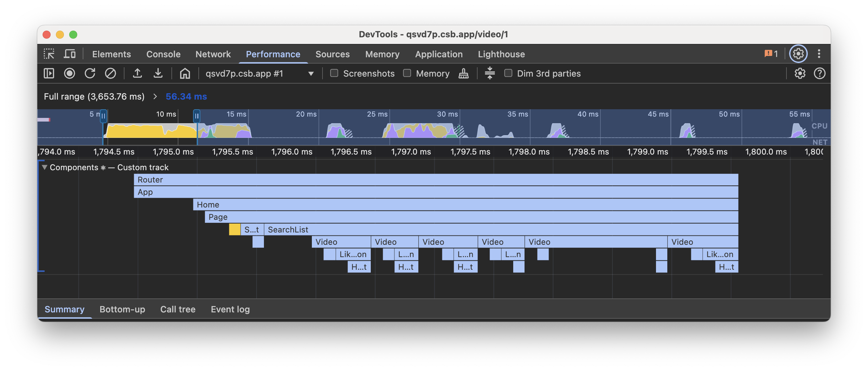Clear the current performance recording
868x371 pixels.
110,73
